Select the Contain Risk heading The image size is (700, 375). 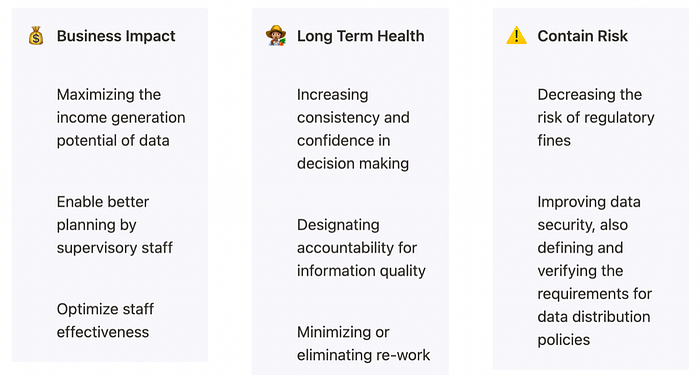click(x=583, y=36)
